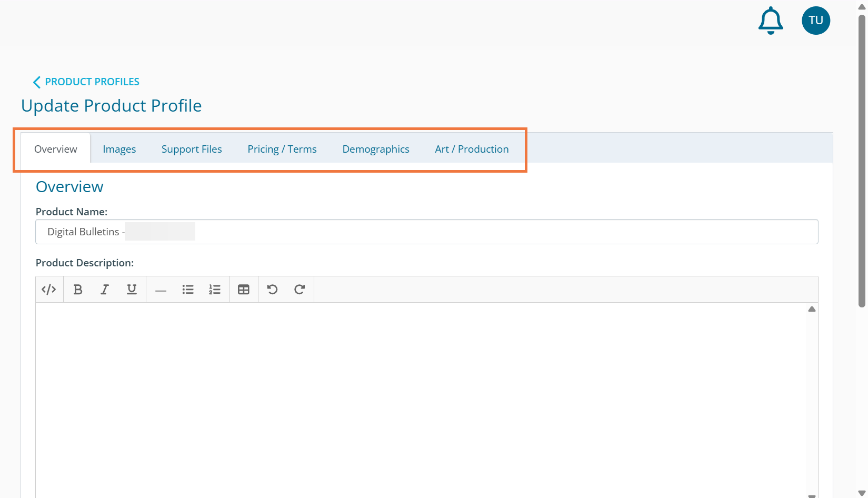Insert a bulleted unordered list
The height and width of the screenshot is (498, 868).
click(188, 290)
